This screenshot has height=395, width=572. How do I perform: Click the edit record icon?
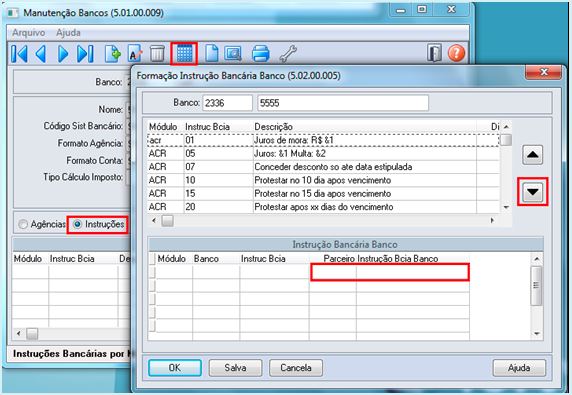coord(135,54)
